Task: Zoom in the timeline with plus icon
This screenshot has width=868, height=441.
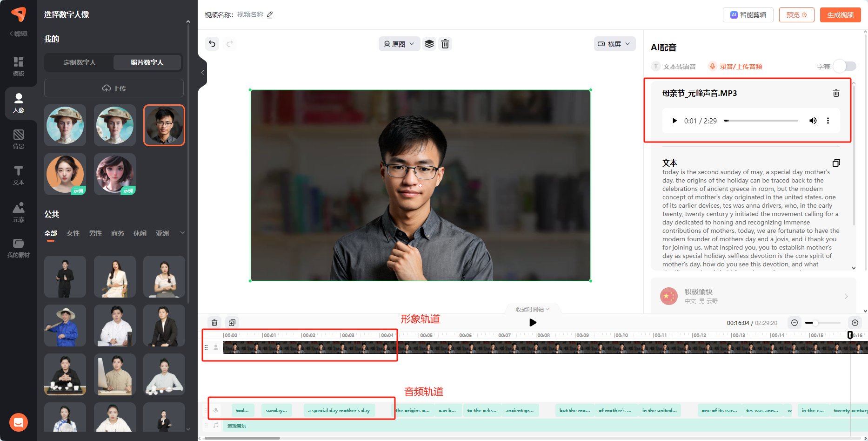Action: coord(855,323)
